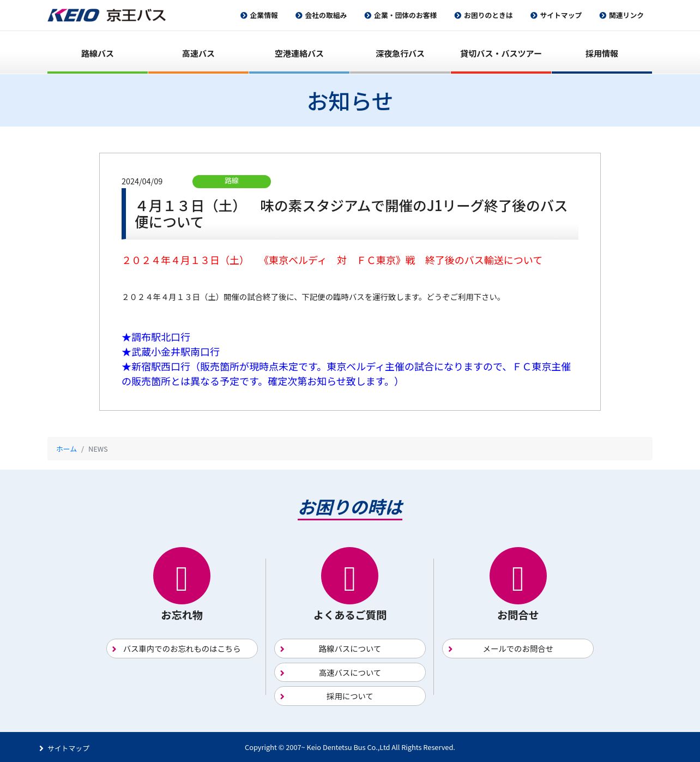Click the お知らせ page heading
This screenshot has height=762, width=700.
click(350, 101)
